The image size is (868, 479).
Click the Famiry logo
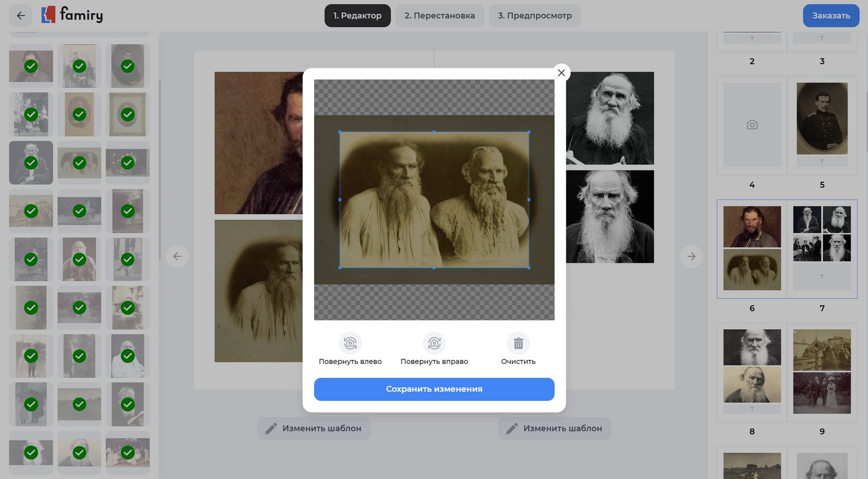(x=73, y=15)
